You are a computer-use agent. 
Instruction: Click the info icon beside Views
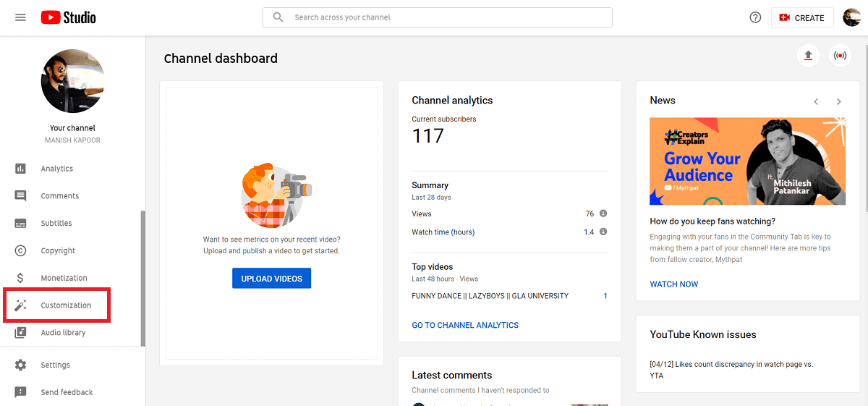603,213
